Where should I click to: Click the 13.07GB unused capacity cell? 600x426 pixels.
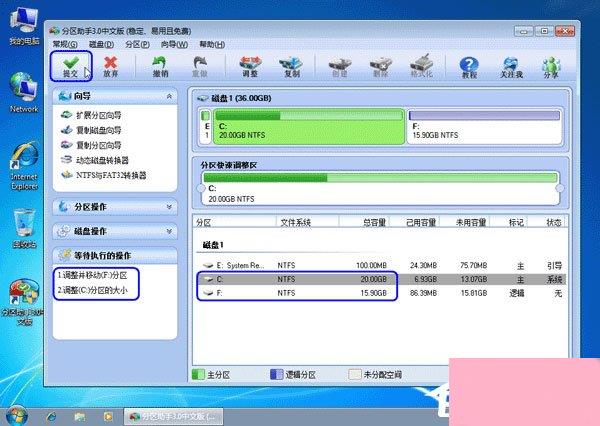474,279
